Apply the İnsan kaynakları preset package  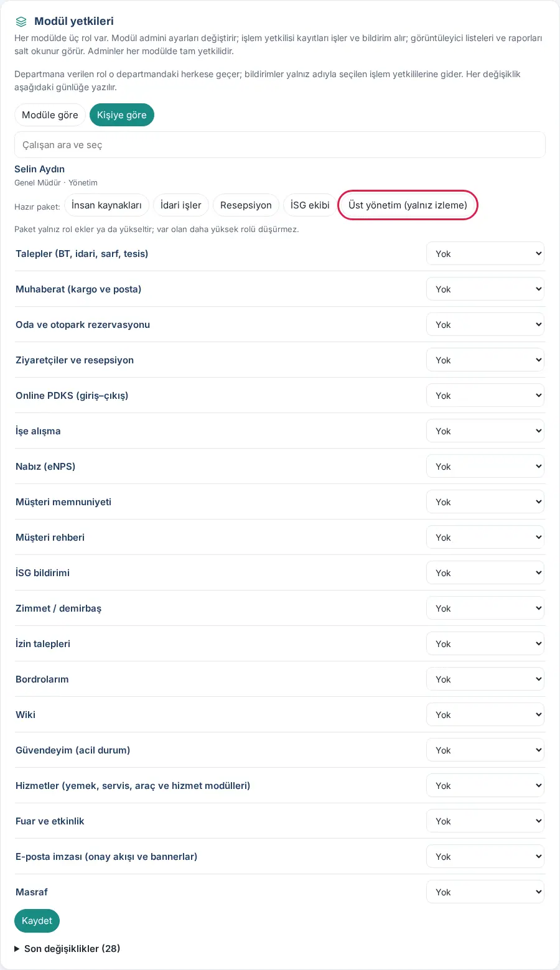point(106,205)
